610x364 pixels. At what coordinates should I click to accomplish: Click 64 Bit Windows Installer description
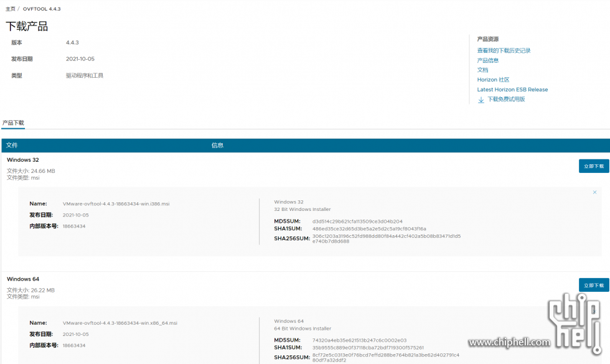(303, 329)
